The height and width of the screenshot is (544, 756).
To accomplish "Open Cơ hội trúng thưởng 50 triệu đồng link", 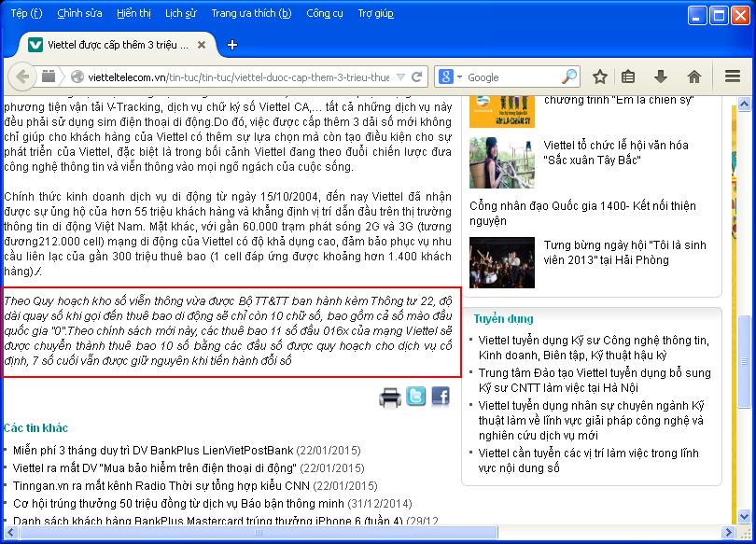I will [178, 504].
